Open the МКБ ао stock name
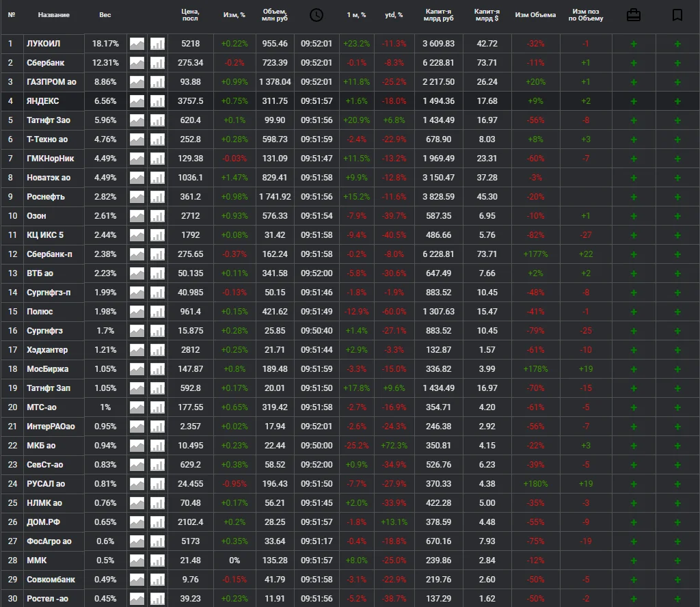Image resolution: width=700 pixels, height=607 pixels. (x=41, y=446)
